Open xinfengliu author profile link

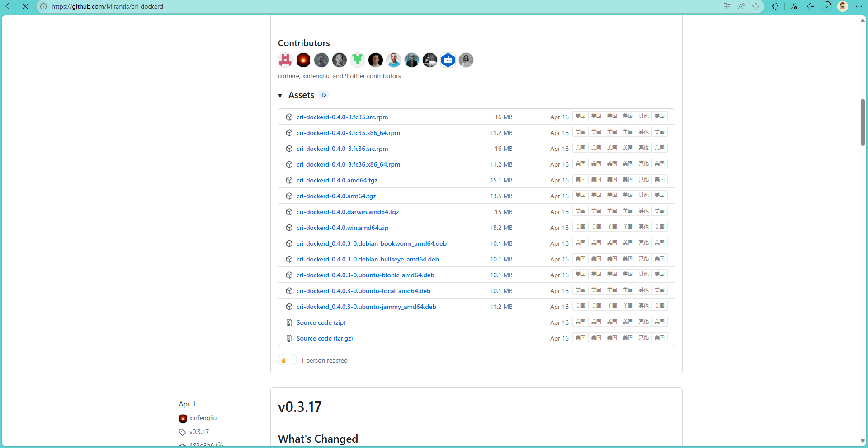coord(203,418)
